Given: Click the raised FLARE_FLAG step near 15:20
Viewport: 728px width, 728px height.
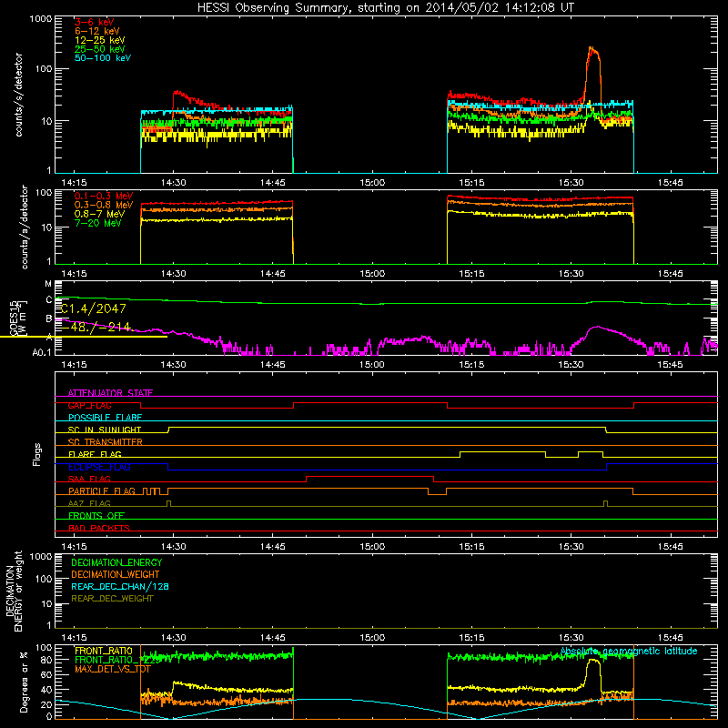Looking at the screenshot, I should pos(502,451).
